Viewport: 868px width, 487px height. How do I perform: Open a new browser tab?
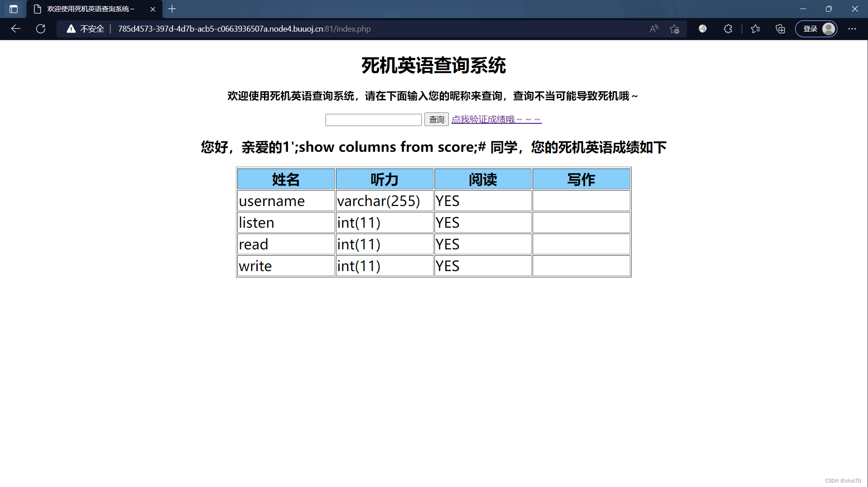172,9
